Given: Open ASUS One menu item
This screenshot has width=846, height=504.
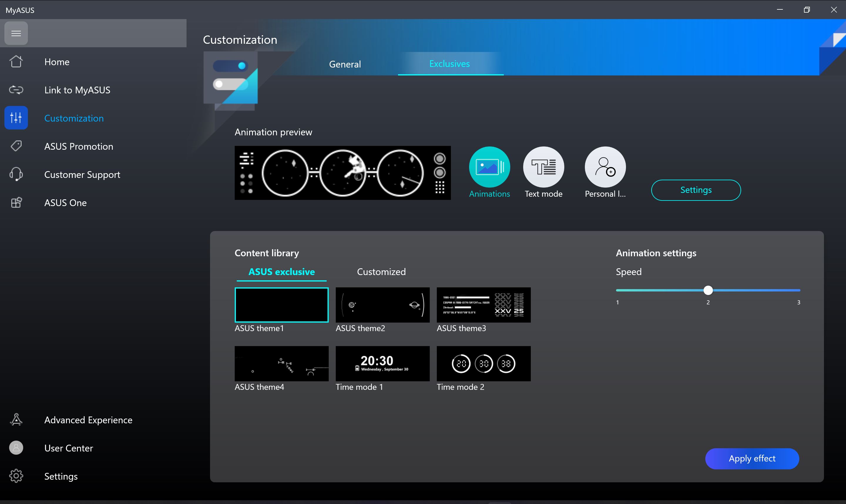Looking at the screenshot, I should click(65, 203).
